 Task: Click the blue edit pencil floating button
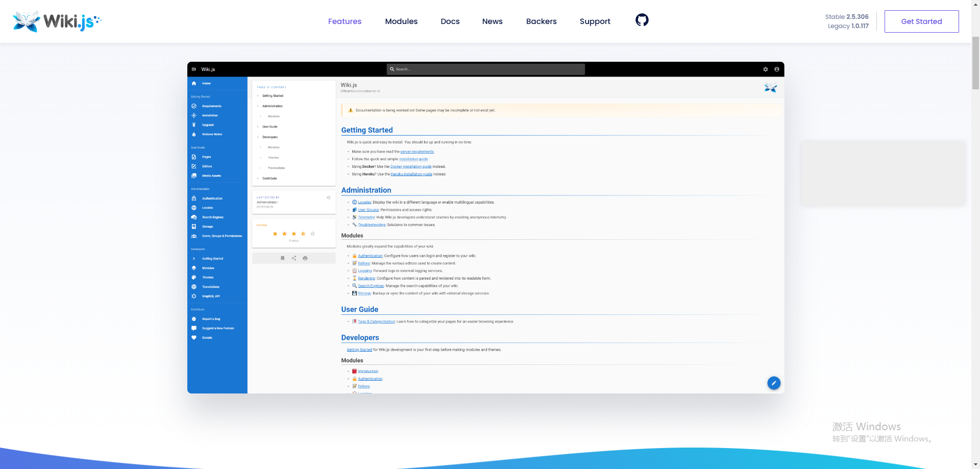774,383
